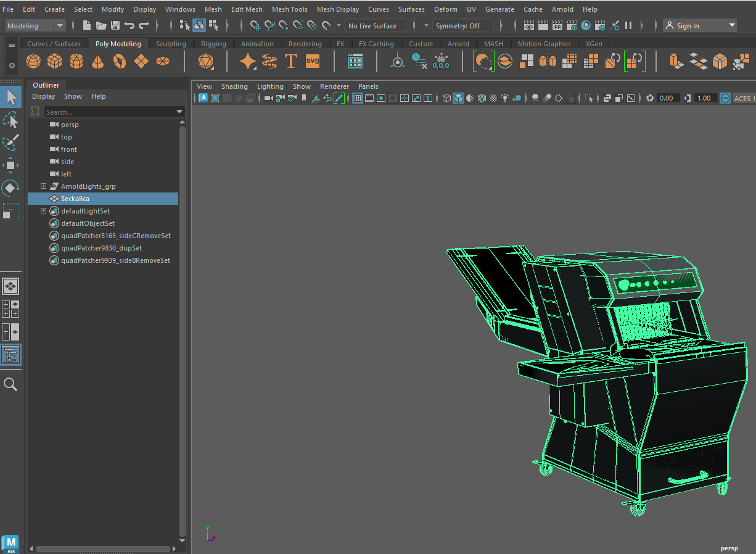Open the Mesh Tools menu

point(289,9)
